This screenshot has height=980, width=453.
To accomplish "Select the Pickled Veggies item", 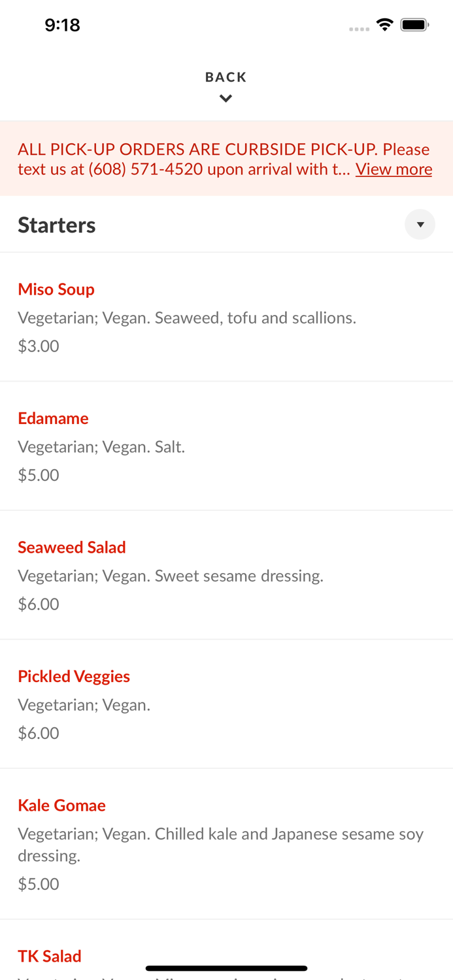I will click(x=74, y=676).
